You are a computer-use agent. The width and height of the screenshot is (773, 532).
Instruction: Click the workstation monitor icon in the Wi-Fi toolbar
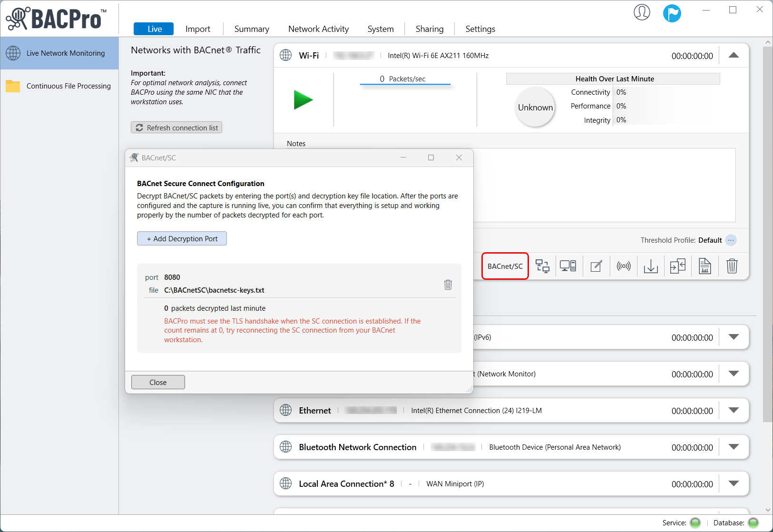[x=568, y=266]
